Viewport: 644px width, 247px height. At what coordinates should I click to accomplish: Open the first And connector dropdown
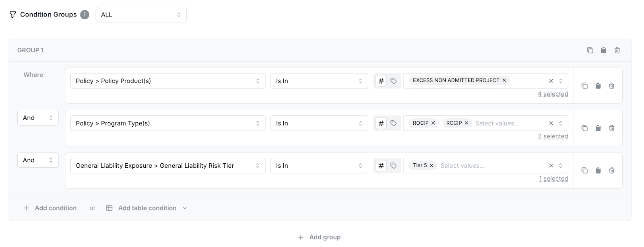pyautogui.click(x=38, y=118)
